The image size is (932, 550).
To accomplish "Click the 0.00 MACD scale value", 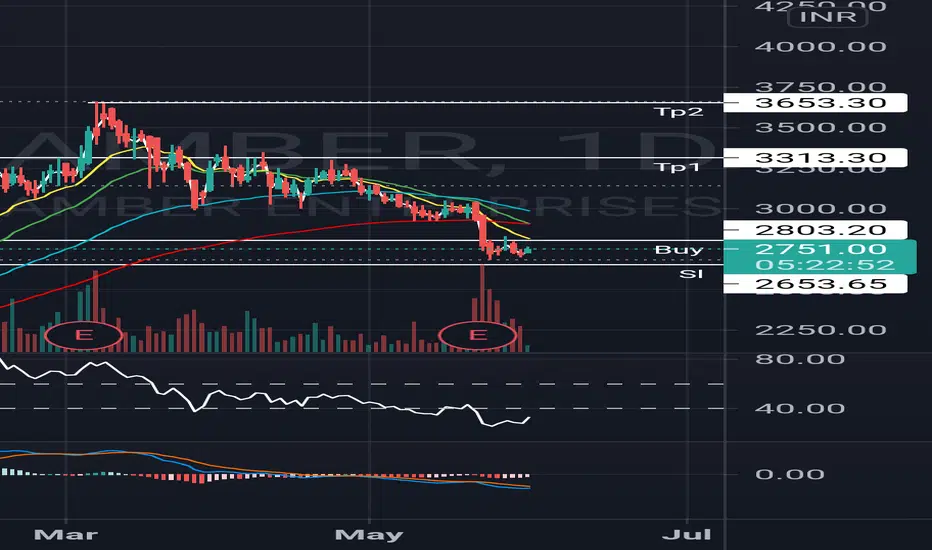I will [x=790, y=474].
